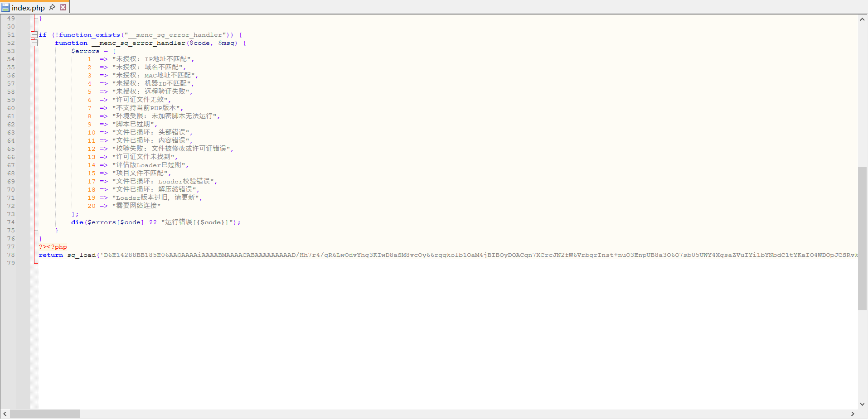
Task: Click the '?><?php' tag on line 77
Action: coord(53,247)
